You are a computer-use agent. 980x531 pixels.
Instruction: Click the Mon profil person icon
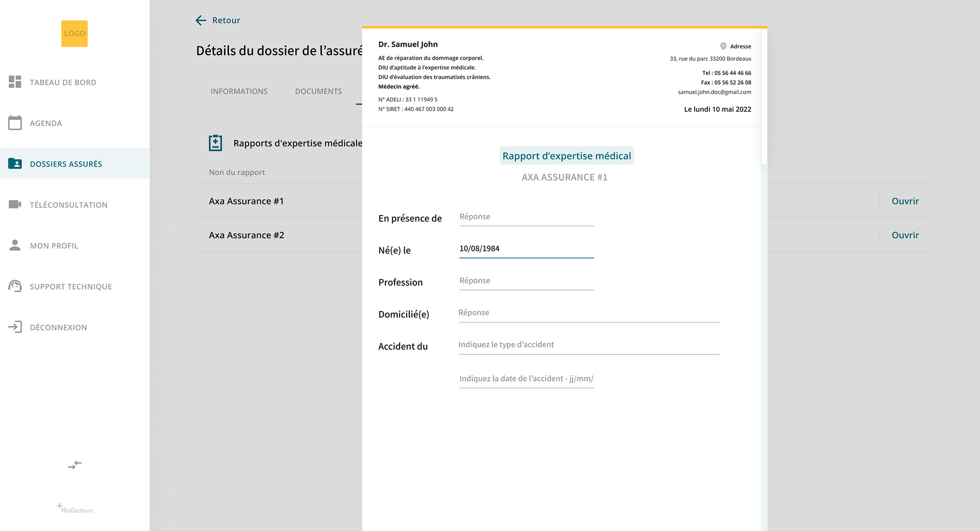point(15,245)
